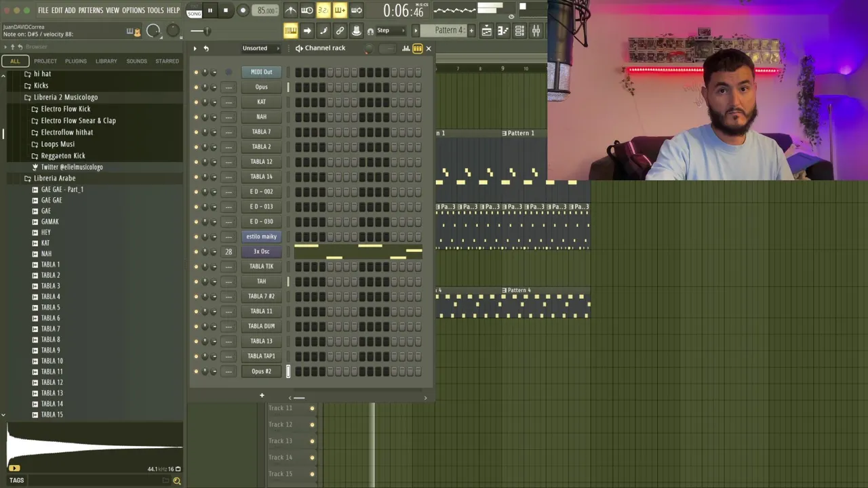Screen dimensions: 868x488
Task: Open the PATTERNS menu
Action: click(90, 10)
